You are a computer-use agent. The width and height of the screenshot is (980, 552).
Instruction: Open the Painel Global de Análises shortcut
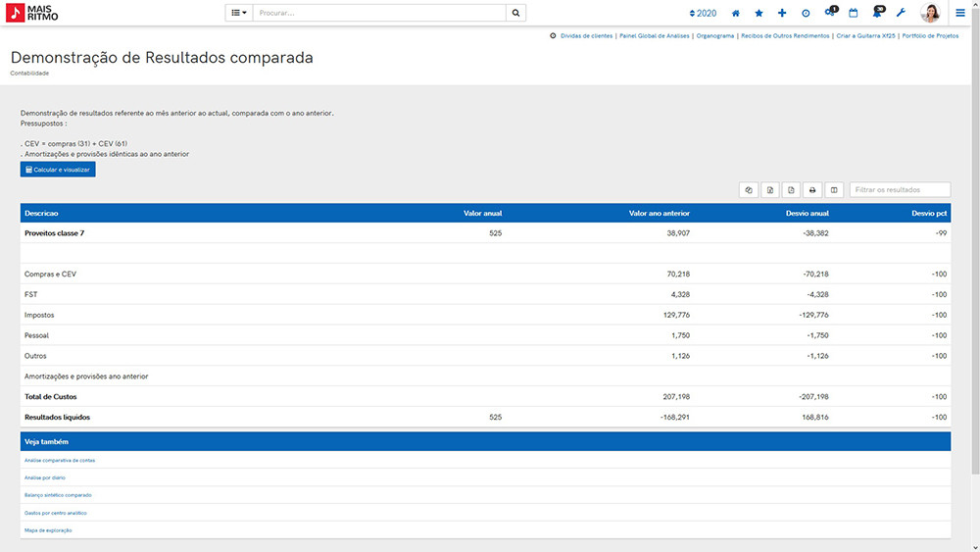click(655, 35)
